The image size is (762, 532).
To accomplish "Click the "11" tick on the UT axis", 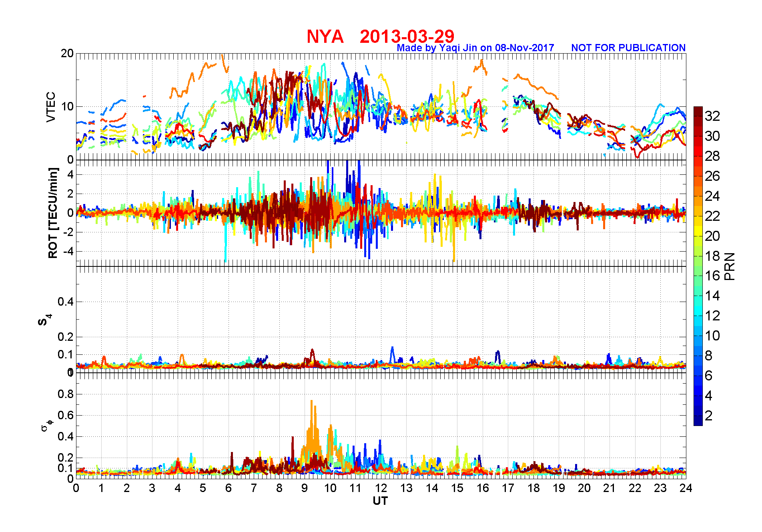I will 355,488.
